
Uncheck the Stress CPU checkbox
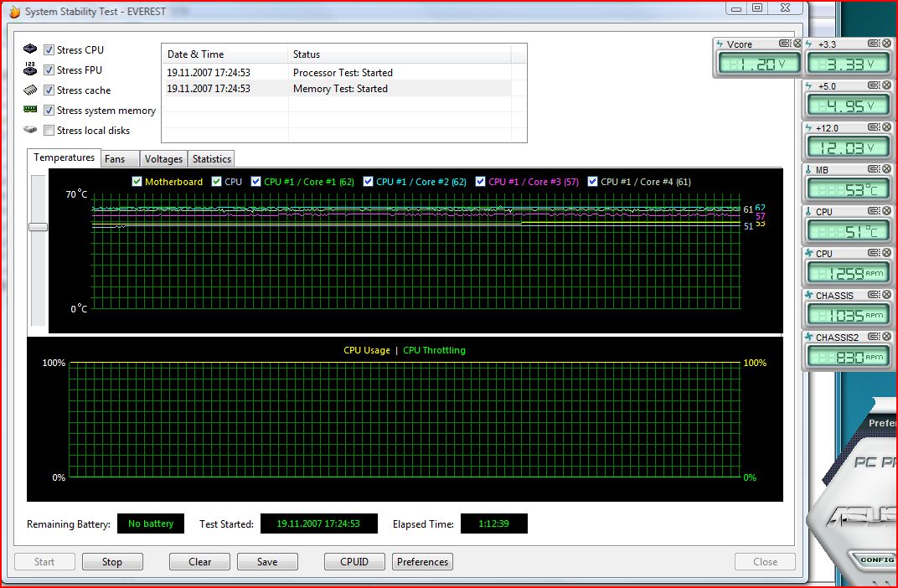tap(49, 49)
